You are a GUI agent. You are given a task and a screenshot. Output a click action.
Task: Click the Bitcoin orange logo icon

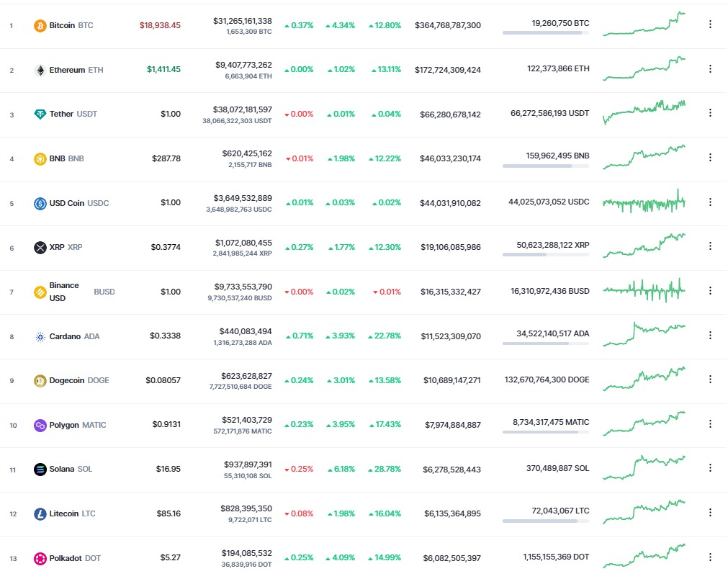click(40, 25)
